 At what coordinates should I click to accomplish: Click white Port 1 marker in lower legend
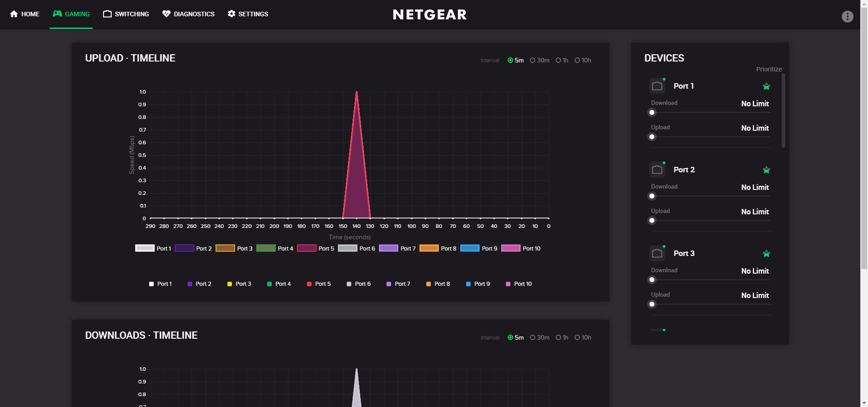(x=151, y=284)
